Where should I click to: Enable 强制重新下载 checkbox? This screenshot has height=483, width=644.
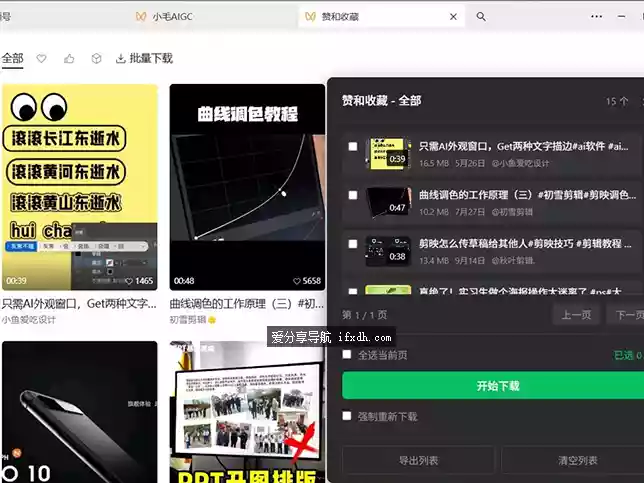pyautogui.click(x=347, y=416)
